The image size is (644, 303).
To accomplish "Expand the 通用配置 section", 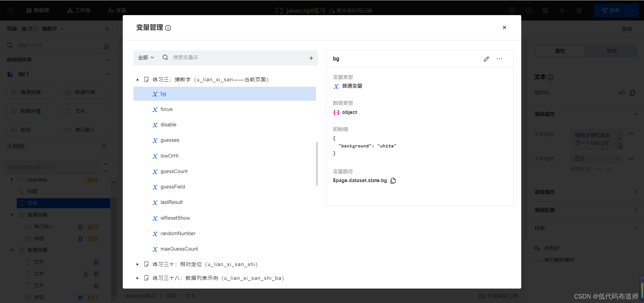I will 636,210.
